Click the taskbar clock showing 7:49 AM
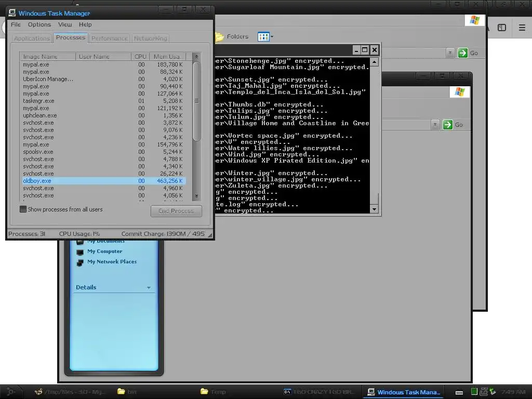 [x=513, y=392]
